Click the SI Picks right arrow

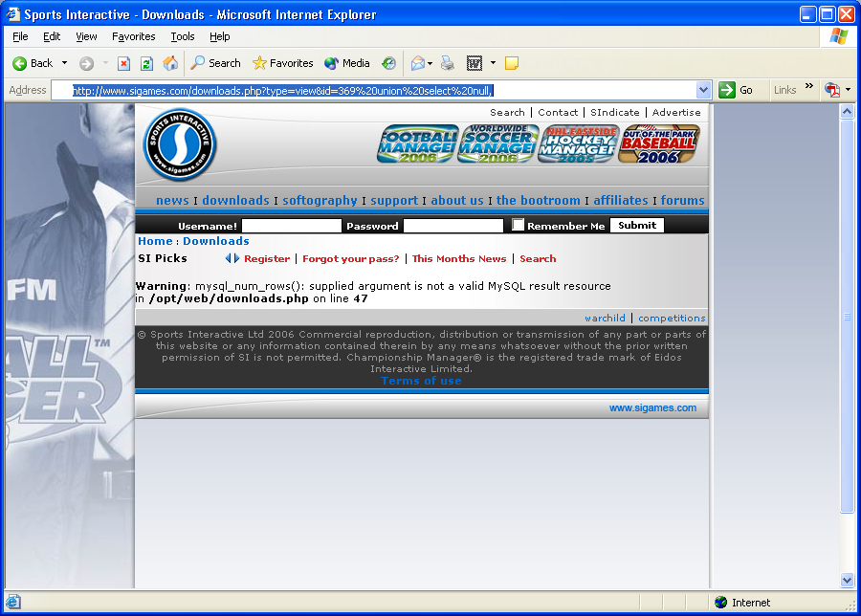click(236, 258)
